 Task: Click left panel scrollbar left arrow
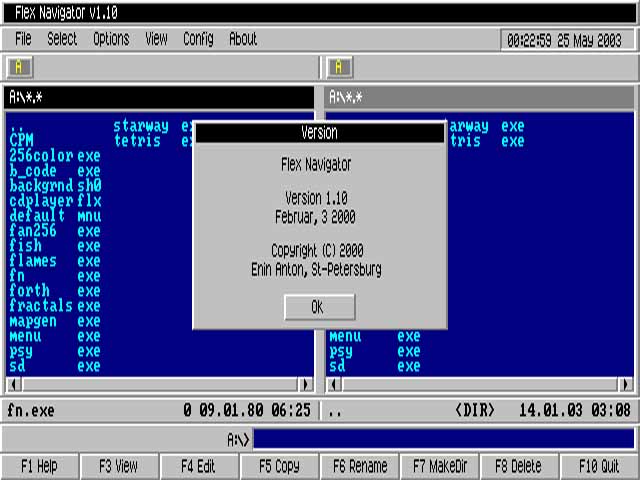coord(14,384)
